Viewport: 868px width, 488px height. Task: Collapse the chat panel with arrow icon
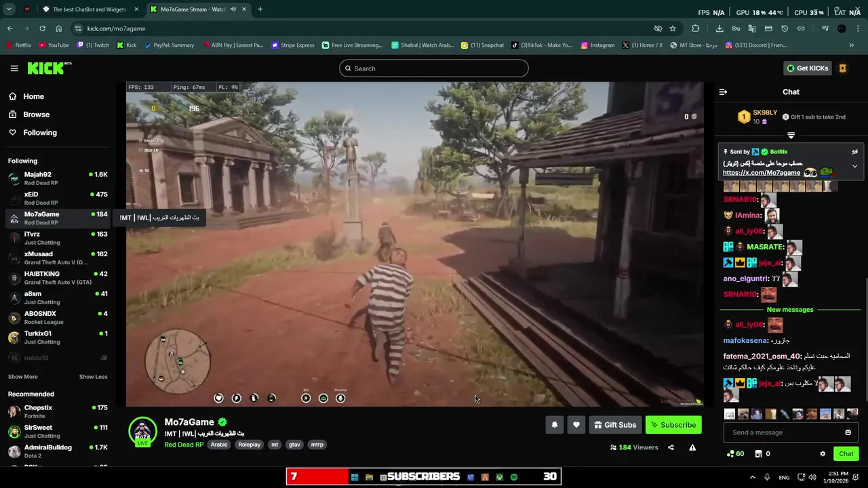(723, 91)
